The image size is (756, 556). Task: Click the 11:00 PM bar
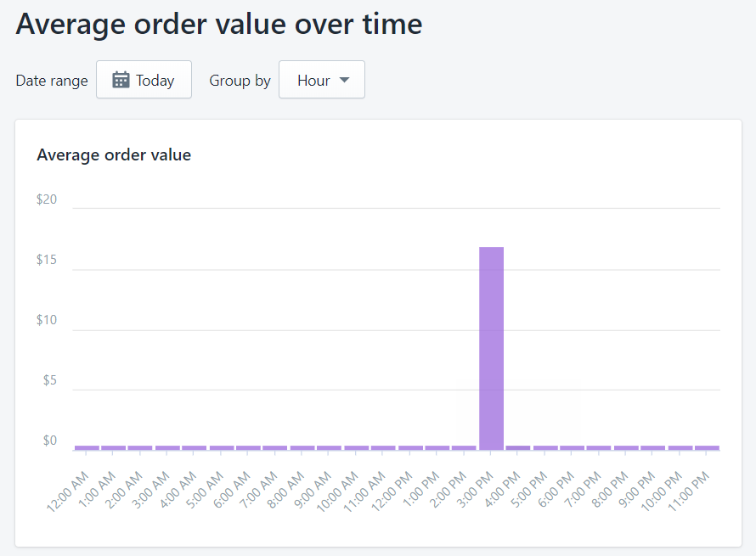(x=707, y=447)
